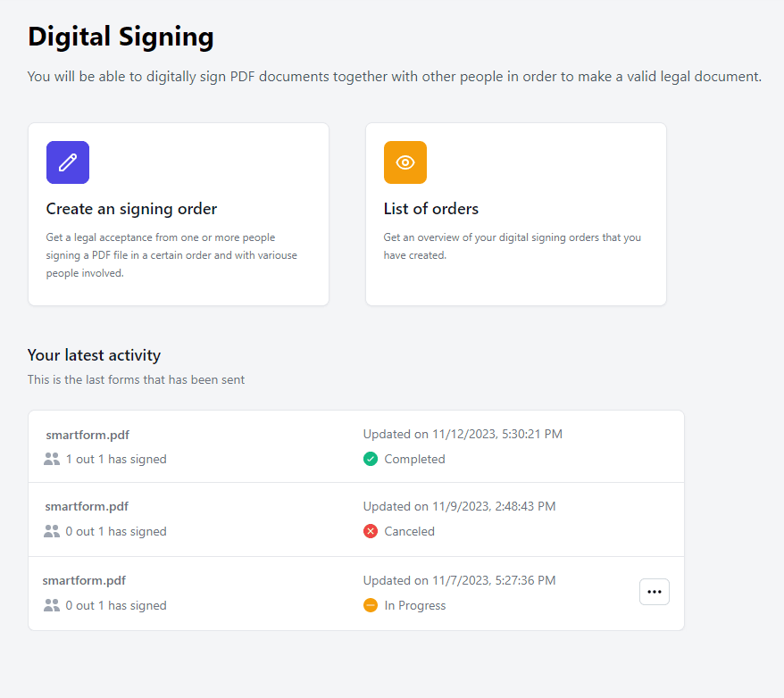Open the eye icon above List of orders
Viewport: 784px width, 698px height.
click(405, 162)
